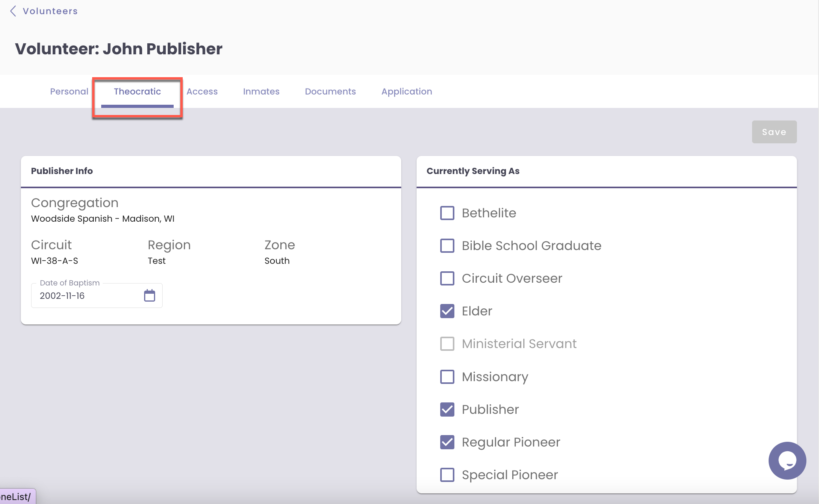This screenshot has height=504, width=819.
Task: Go to the Inmates tab
Action: (x=261, y=91)
